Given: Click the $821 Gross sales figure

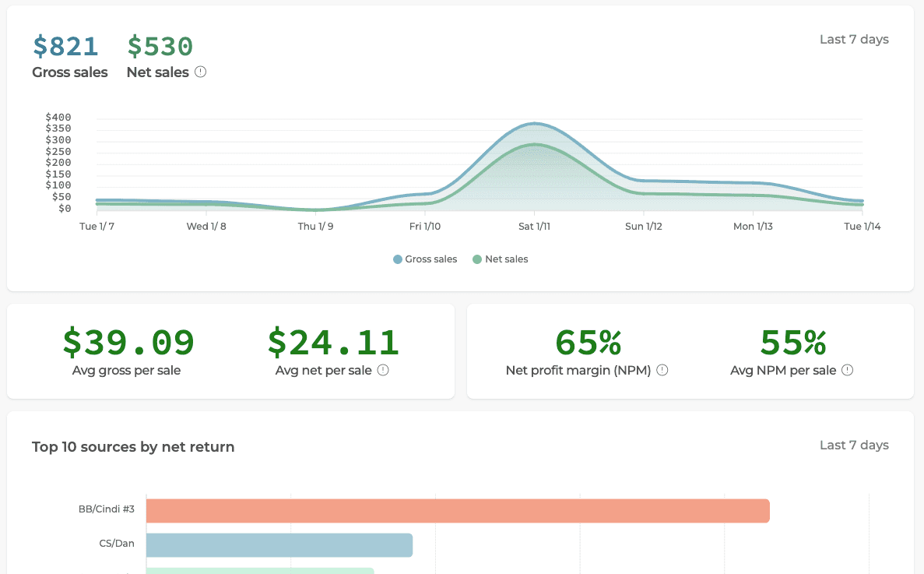Looking at the screenshot, I should pyautogui.click(x=65, y=46).
